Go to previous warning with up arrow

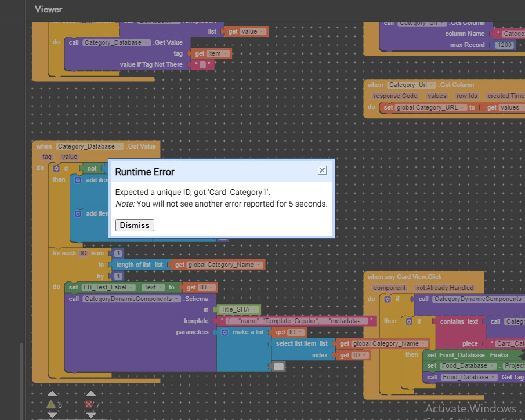click(x=52, y=393)
